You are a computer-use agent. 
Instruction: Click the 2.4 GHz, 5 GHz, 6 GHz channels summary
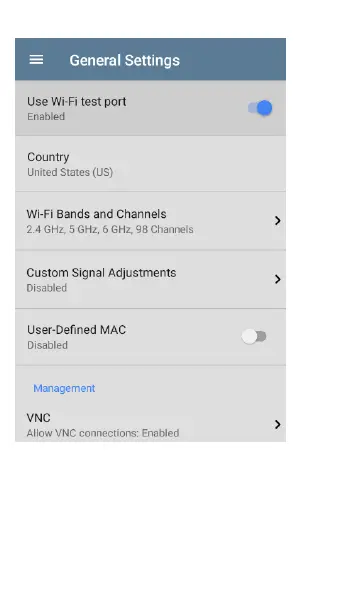tap(110, 229)
